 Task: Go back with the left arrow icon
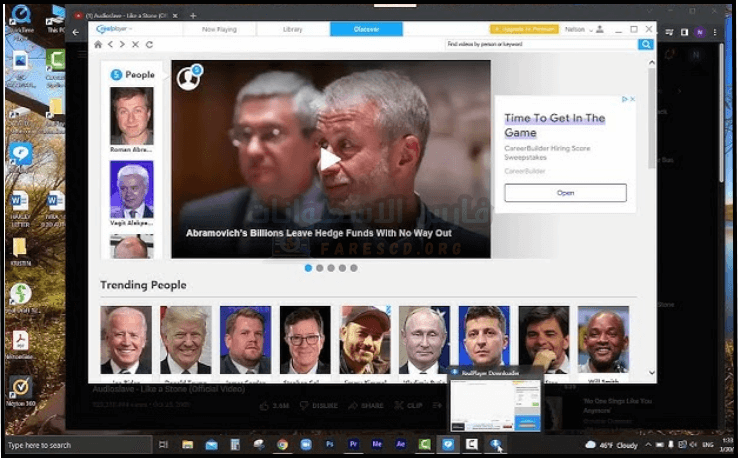tap(111, 45)
